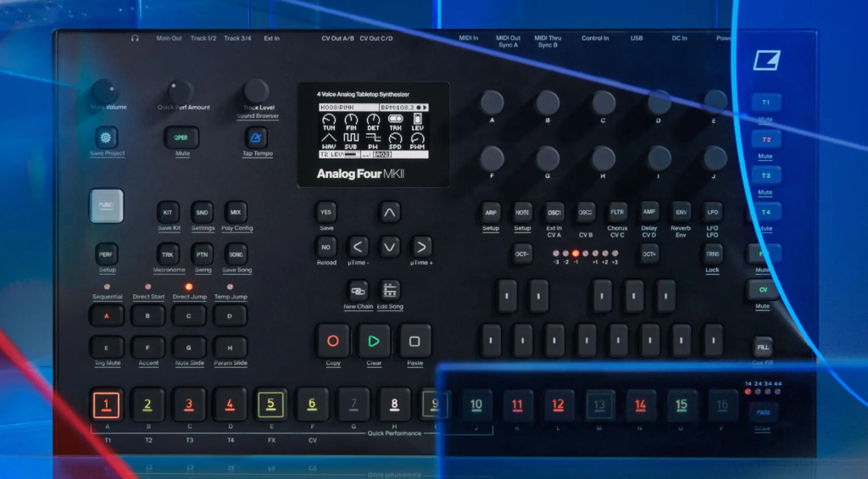Click the Track Level knob

click(x=256, y=91)
